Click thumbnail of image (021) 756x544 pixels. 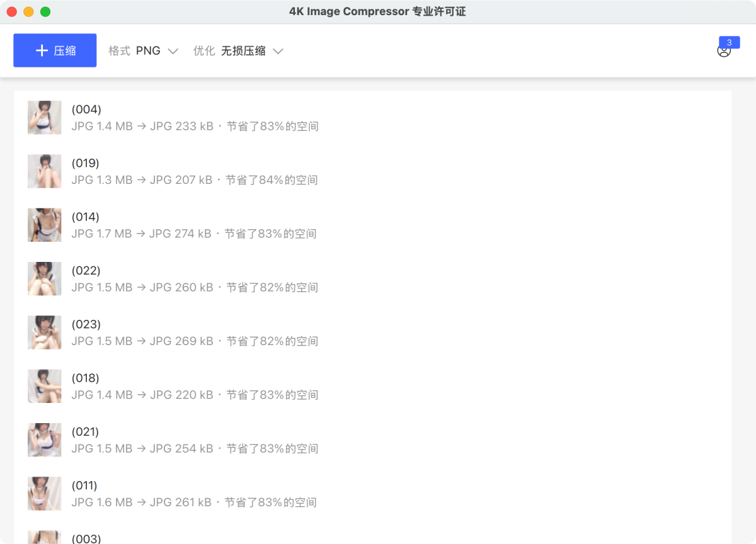point(44,439)
